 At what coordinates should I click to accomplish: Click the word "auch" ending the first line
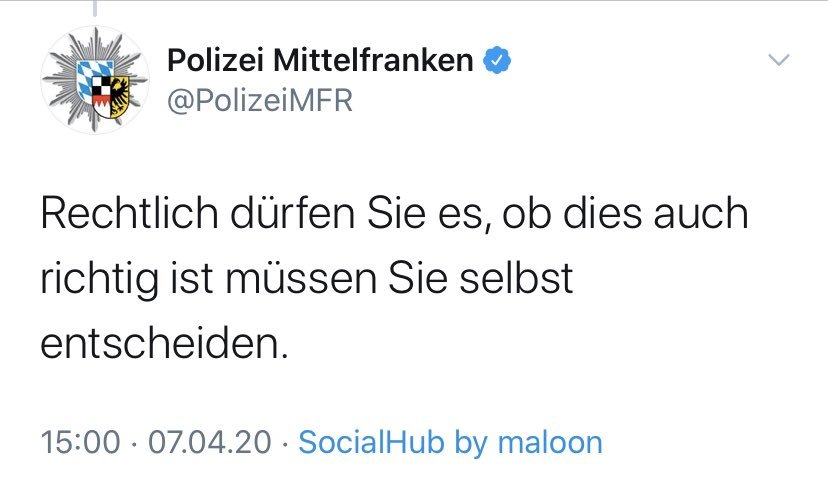pyautogui.click(x=701, y=213)
